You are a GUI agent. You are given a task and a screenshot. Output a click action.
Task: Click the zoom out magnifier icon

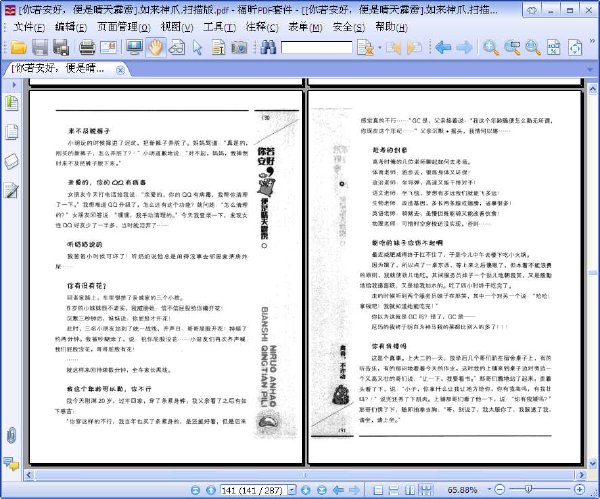tap(533, 47)
